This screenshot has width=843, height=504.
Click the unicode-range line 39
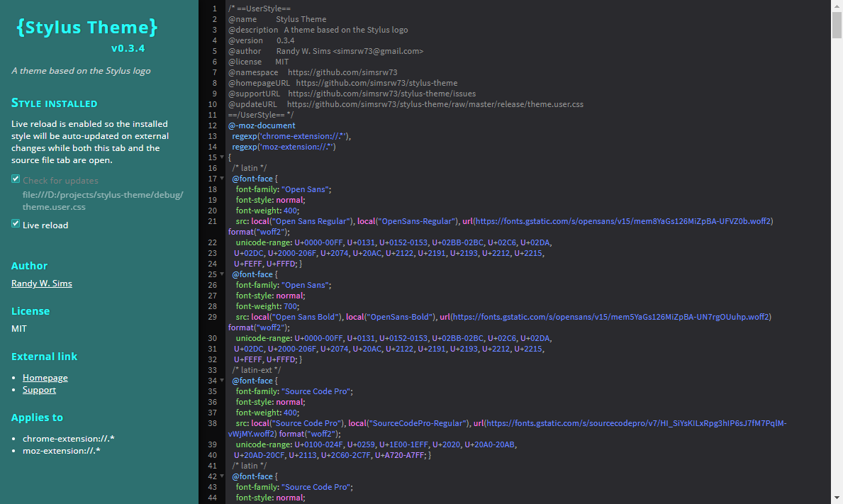(376, 444)
